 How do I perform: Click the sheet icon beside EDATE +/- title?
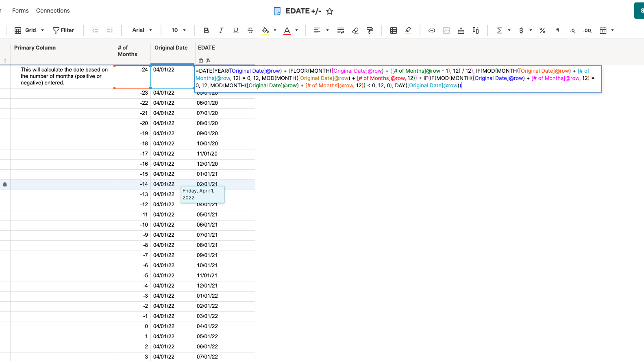pos(277,11)
